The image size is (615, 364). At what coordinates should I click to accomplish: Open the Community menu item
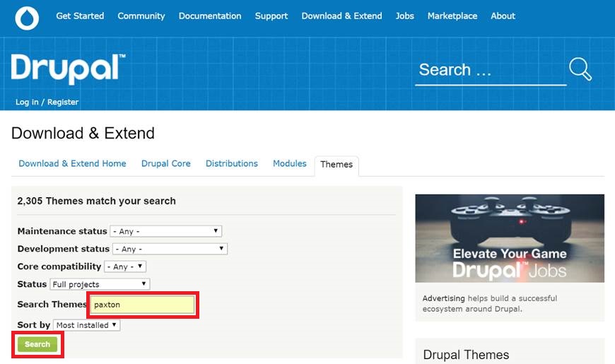[x=141, y=16]
